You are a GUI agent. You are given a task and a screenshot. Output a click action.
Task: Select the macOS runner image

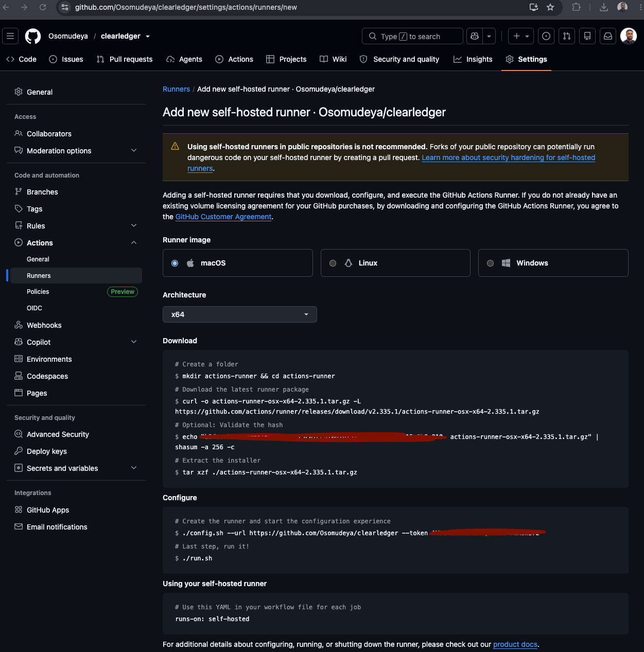coord(238,263)
